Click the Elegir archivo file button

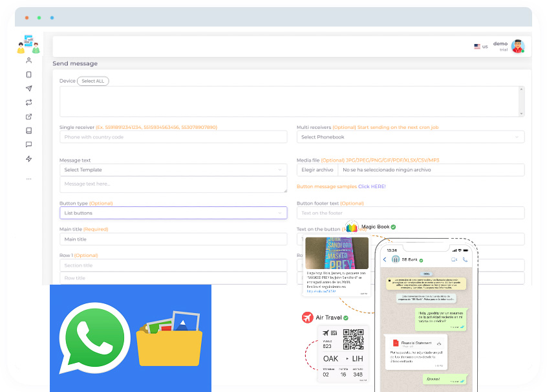tap(317, 170)
